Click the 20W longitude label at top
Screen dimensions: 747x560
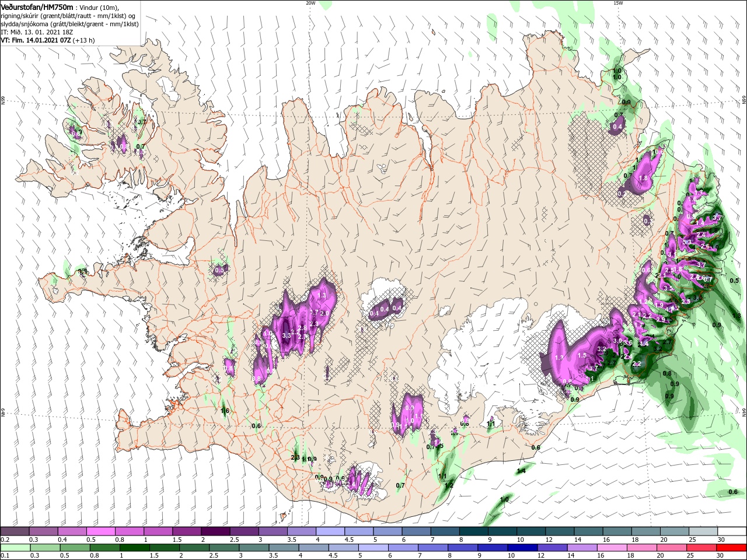click(310, 3)
